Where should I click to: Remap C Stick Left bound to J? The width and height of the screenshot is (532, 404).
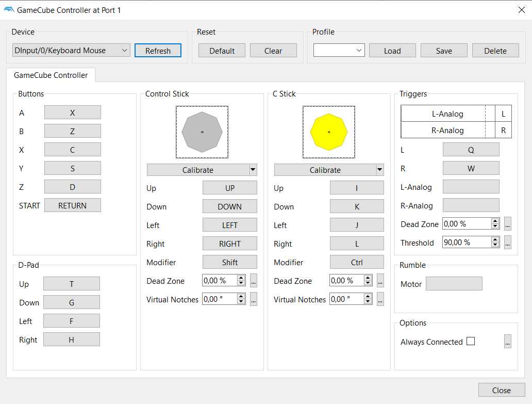coord(357,225)
